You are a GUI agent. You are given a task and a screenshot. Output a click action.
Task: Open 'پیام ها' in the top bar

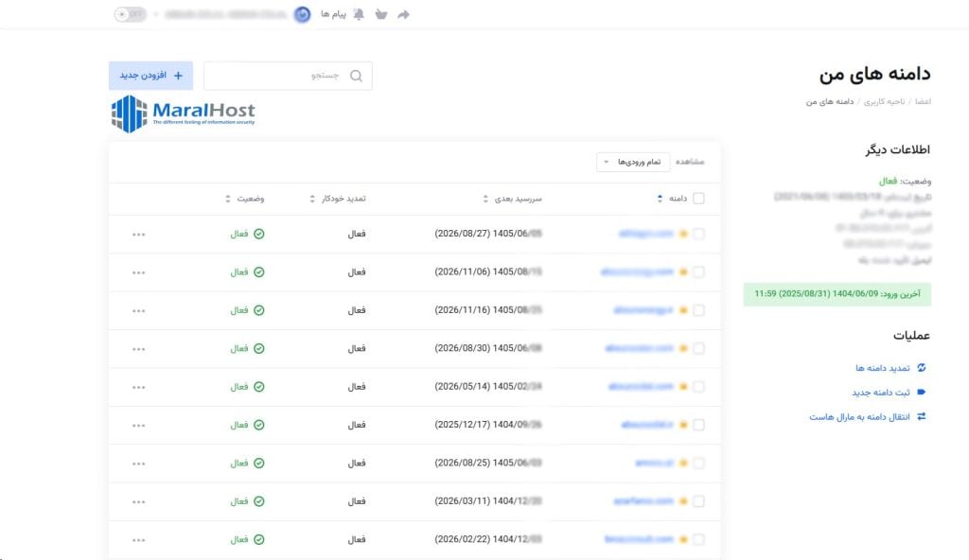pos(331,15)
